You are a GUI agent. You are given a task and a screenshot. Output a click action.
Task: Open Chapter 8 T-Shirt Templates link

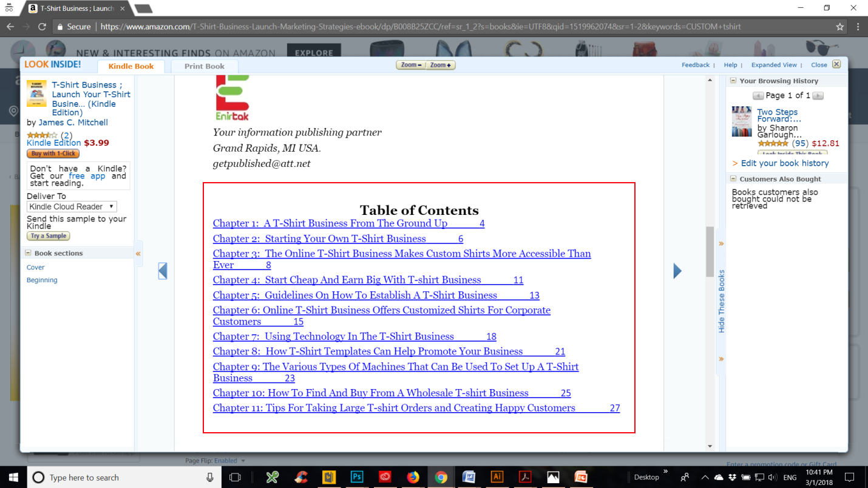pyautogui.click(x=389, y=351)
